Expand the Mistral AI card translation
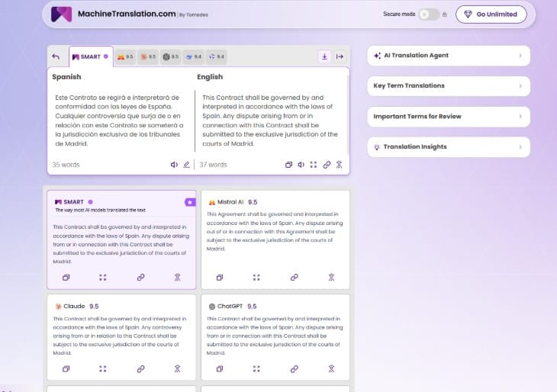Viewport: 557px width, 392px height. pyautogui.click(x=256, y=278)
